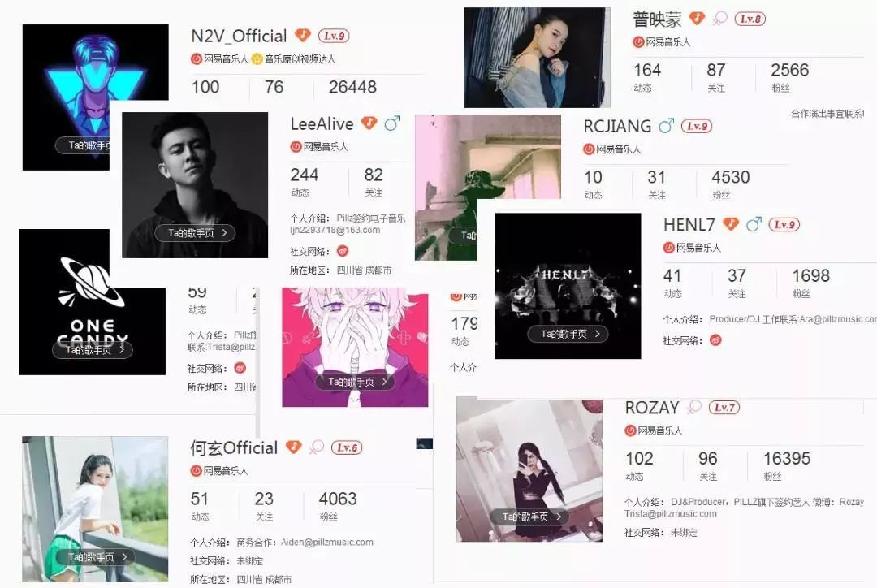Open LeeAlive's Ta的歌手页 button
Image resolution: width=877 pixels, height=588 pixels.
[x=195, y=233]
